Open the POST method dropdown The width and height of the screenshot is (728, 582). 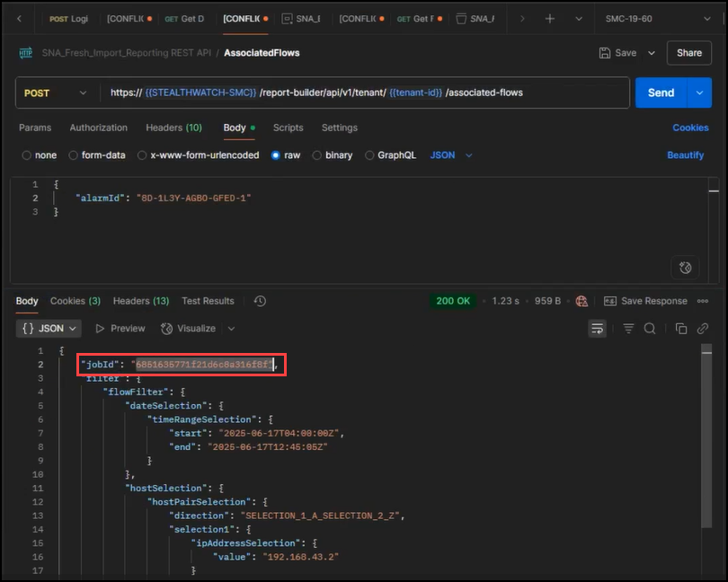[56, 93]
